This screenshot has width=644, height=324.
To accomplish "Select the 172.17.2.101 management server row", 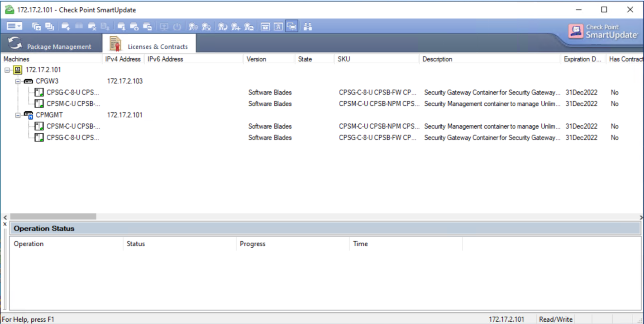I will [x=43, y=70].
